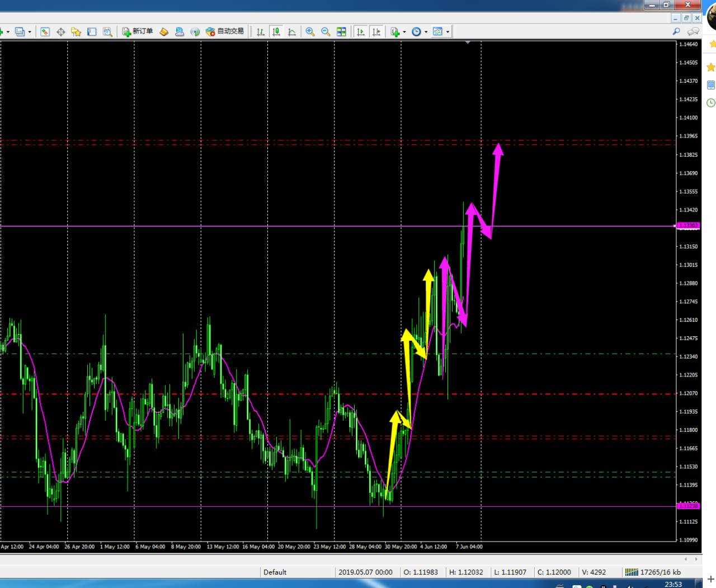Toggle the 自动交易 auto trading button
Viewport: 716px width, 588px height.
pos(225,31)
